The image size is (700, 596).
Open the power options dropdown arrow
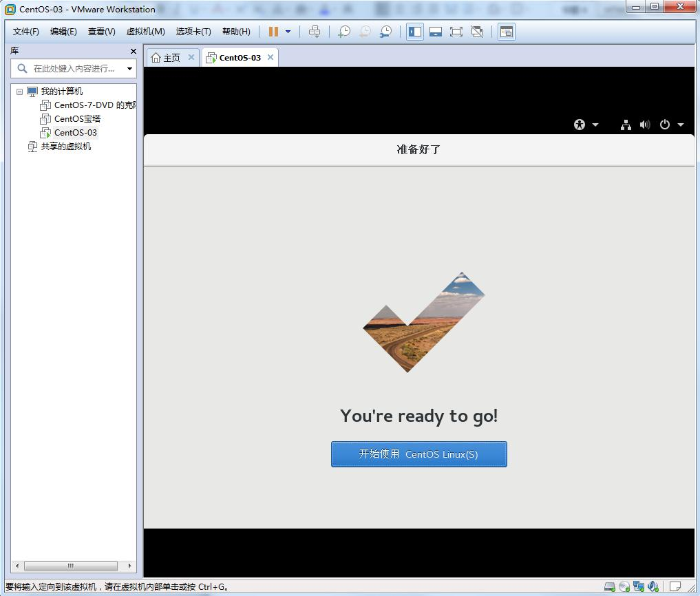[288, 32]
